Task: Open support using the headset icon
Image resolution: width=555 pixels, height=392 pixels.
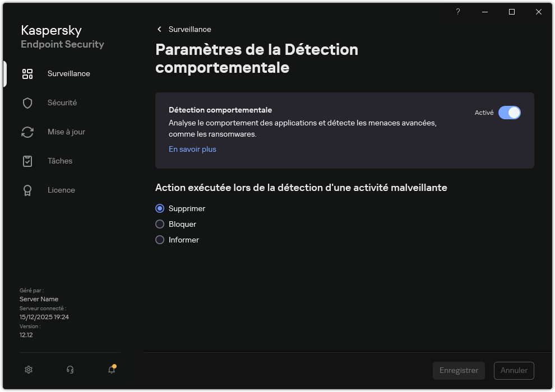Action: point(70,370)
